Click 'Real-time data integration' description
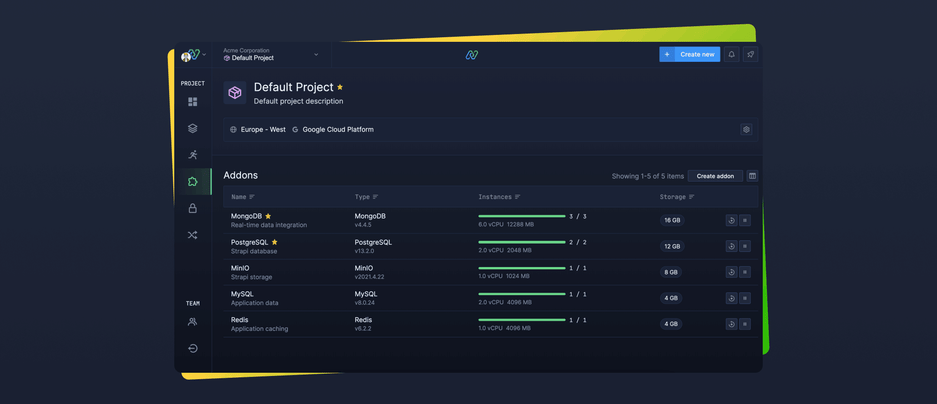The width and height of the screenshot is (937, 404). tap(269, 225)
